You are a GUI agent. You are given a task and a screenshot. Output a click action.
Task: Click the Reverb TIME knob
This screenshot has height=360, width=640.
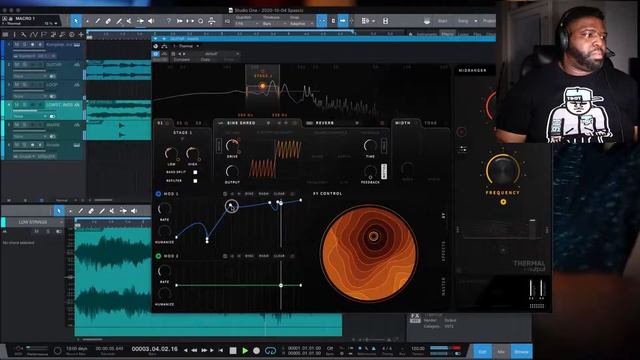tap(370, 145)
